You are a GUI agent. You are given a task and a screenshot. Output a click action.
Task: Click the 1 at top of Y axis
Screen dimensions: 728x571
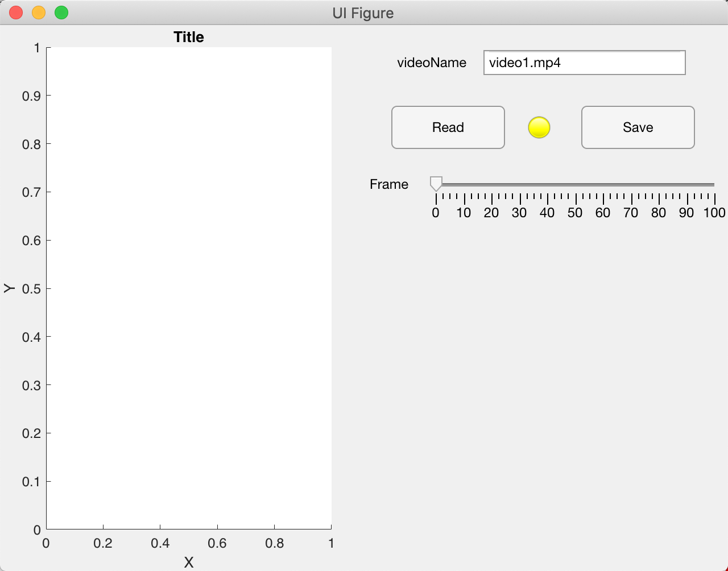tap(36, 48)
